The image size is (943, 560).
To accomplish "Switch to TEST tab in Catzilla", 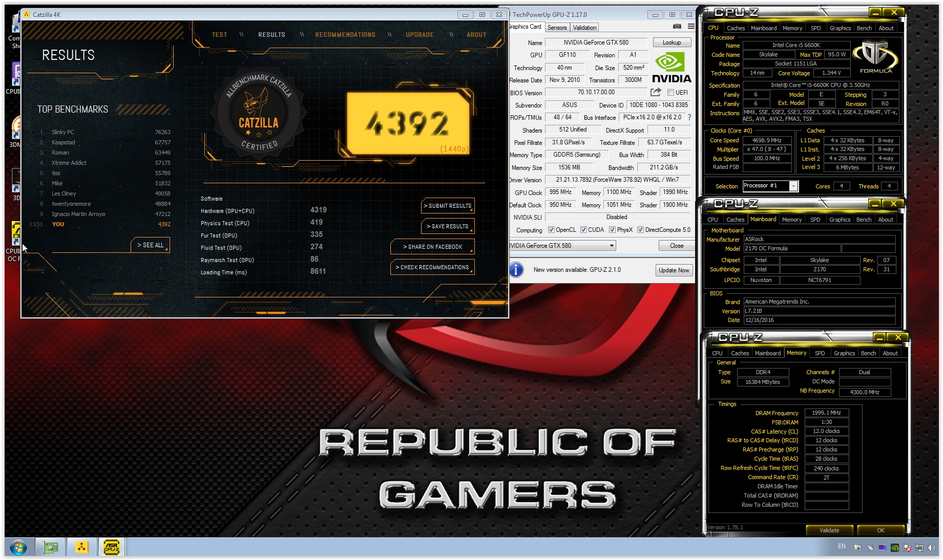I will 219,35.
